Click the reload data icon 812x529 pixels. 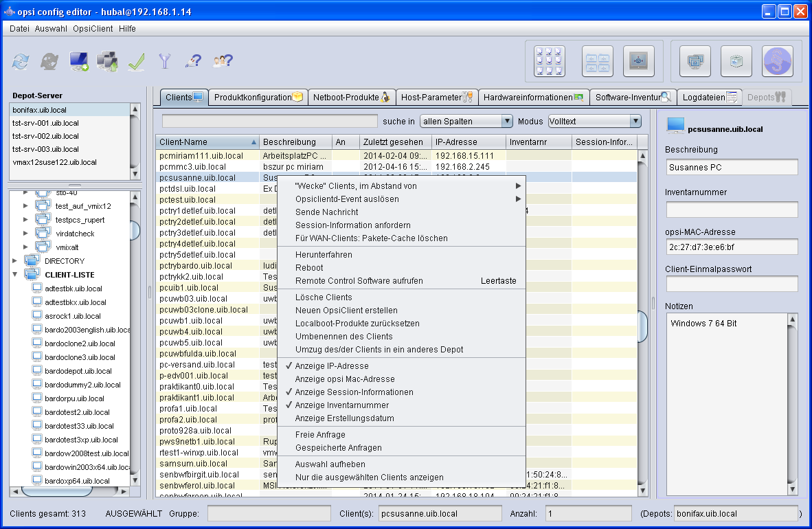(x=21, y=62)
